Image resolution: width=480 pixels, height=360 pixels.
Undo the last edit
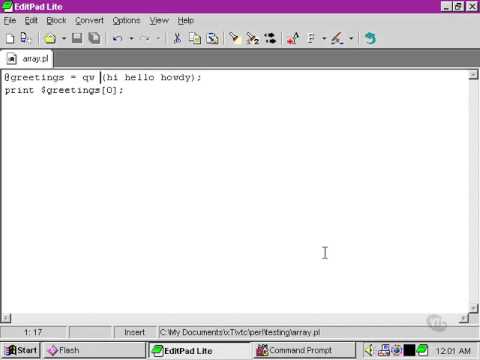tap(117, 39)
